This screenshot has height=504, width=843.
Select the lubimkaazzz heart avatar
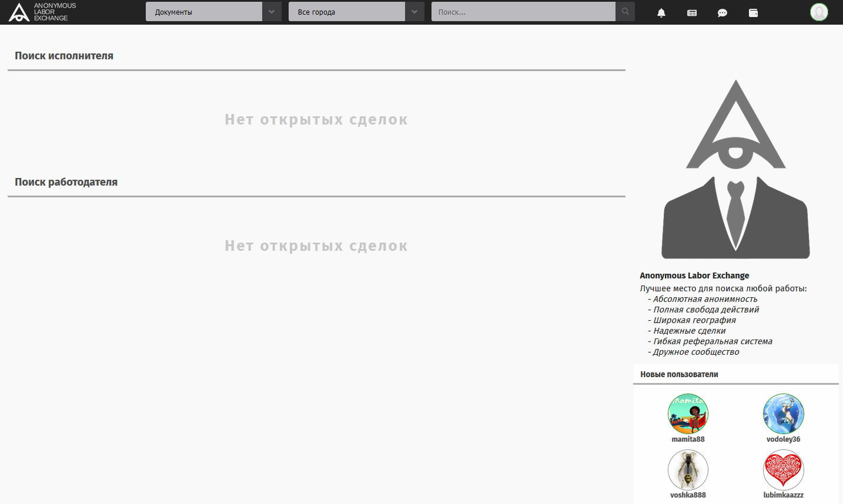tap(783, 469)
